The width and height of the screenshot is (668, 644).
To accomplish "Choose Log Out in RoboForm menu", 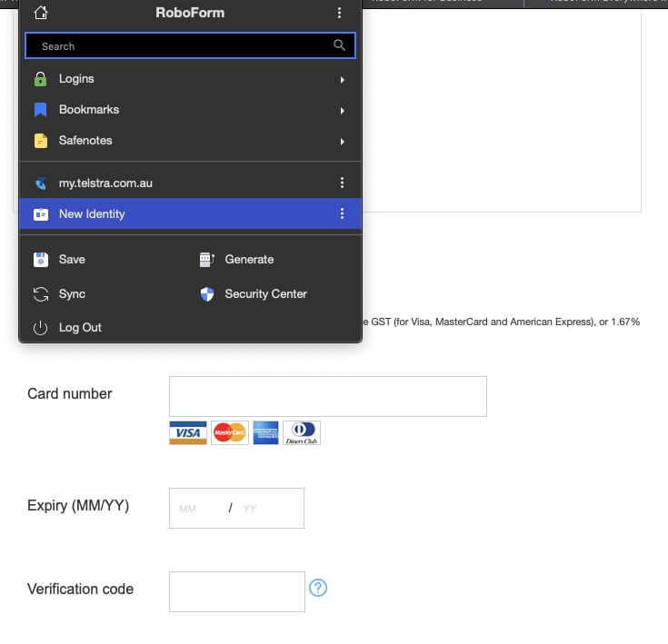I will [80, 328].
